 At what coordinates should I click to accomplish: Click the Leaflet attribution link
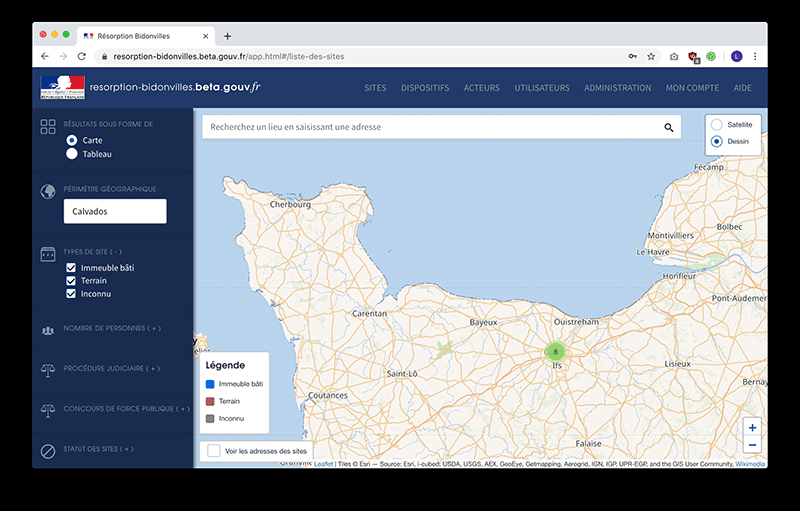coord(323,464)
